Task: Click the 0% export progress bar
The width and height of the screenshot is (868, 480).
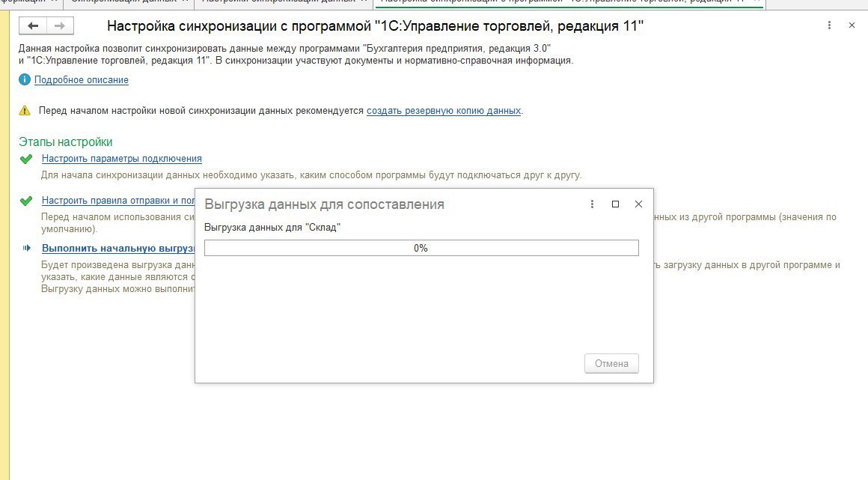Action: 421,248
